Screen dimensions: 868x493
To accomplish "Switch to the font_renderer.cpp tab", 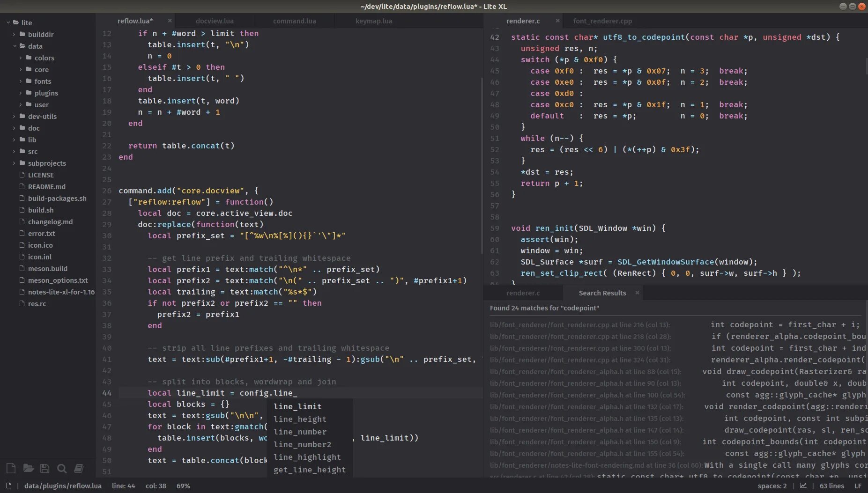I will point(602,21).
